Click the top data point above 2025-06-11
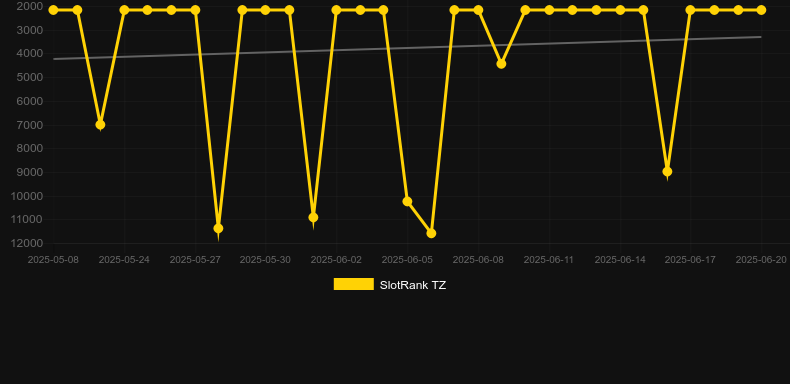Screen dimensions: 790x384 coord(549,10)
